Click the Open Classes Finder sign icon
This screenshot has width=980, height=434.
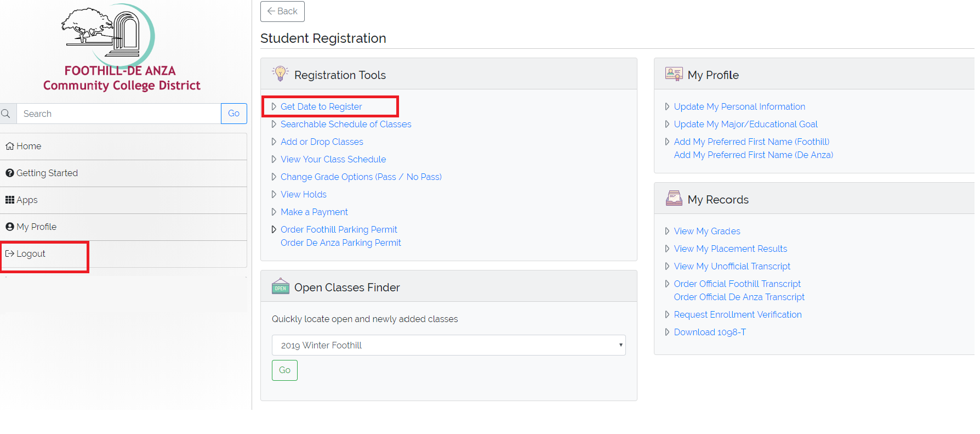(x=280, y=286)
